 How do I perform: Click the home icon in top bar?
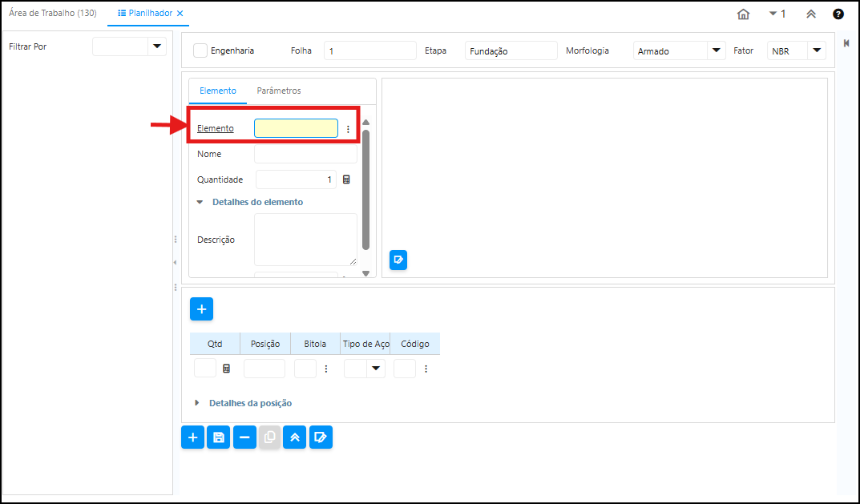[x=743, y=14]
